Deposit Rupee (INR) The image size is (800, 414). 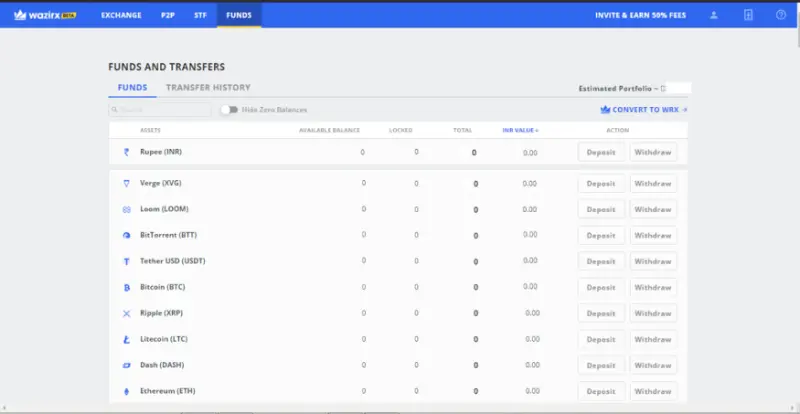point(601,152)
